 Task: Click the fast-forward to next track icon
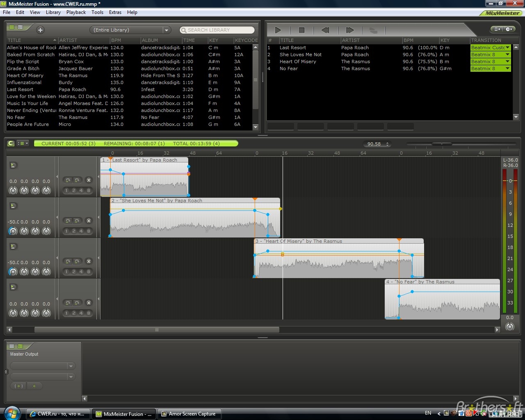(x=349, y=30)
